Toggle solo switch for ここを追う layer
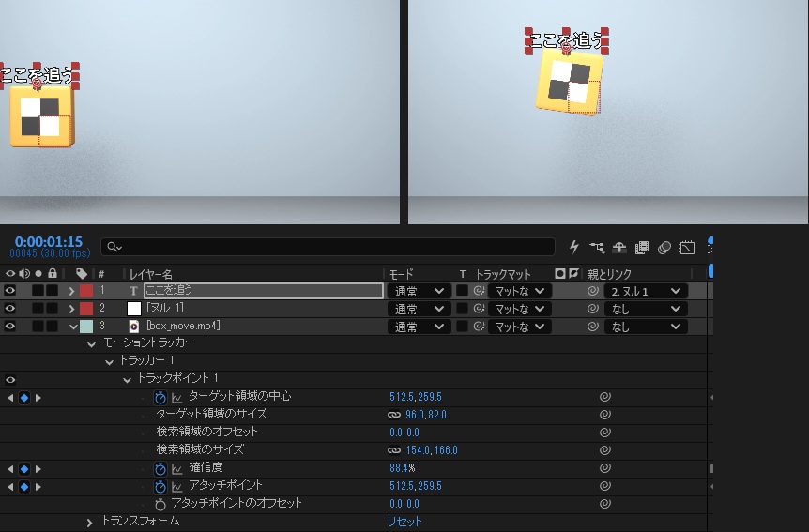This screenshot has height=532, width=809. [x=38, y=291]
